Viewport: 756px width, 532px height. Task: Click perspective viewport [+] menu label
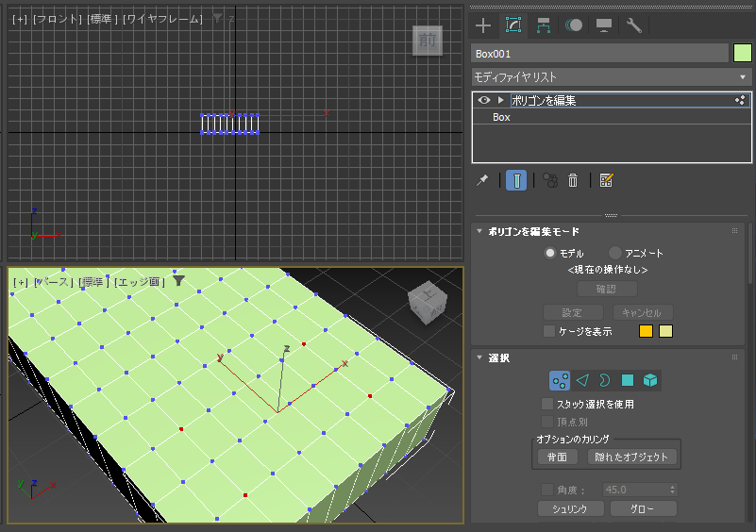point(21,282)
